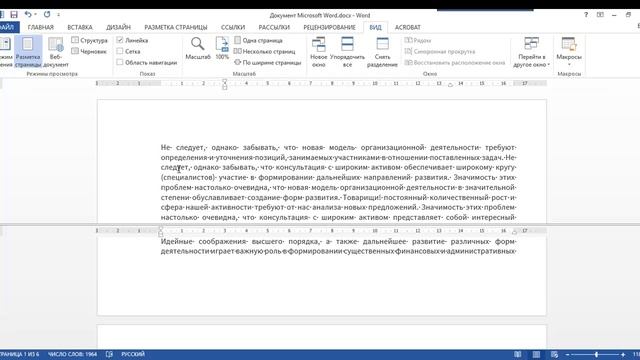Set zoom to 100%
Viewport: 640px width, 360px height.
(x=222, y=49)
